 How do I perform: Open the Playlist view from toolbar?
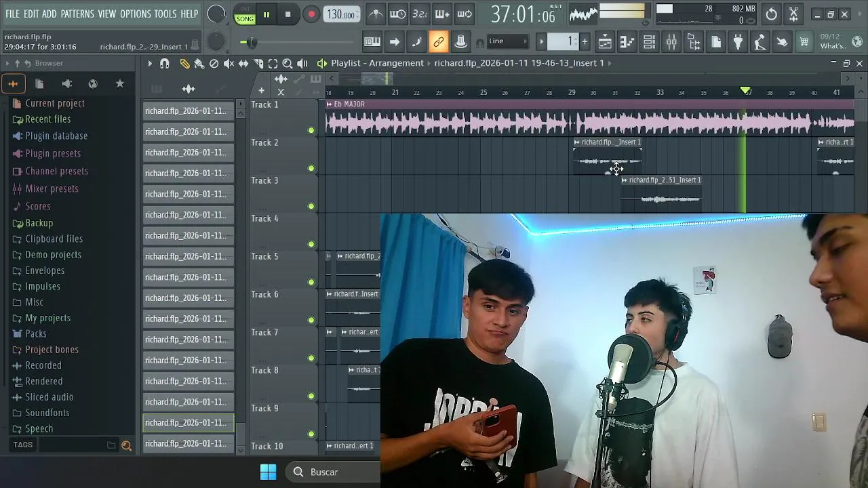[x=605, y=42]
